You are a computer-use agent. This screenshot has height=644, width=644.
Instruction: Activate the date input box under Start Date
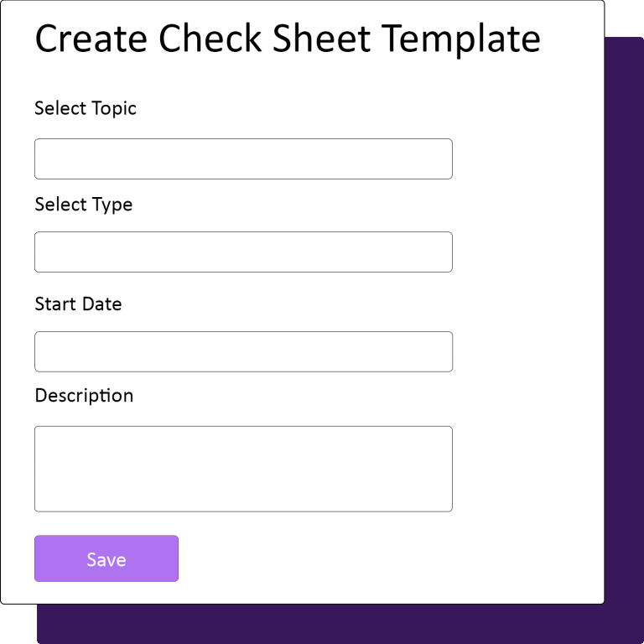pyautogui.click(x=243, y=351)
